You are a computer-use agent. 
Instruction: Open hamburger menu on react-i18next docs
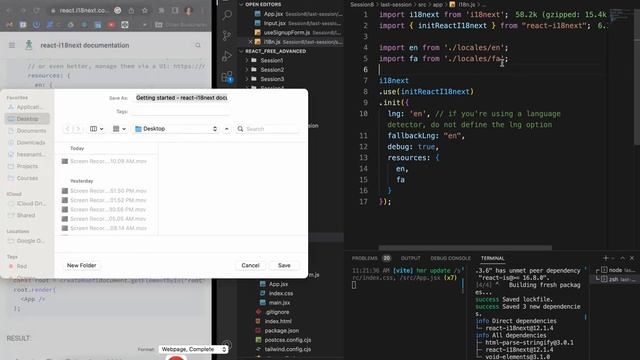[x=12, y=45]
